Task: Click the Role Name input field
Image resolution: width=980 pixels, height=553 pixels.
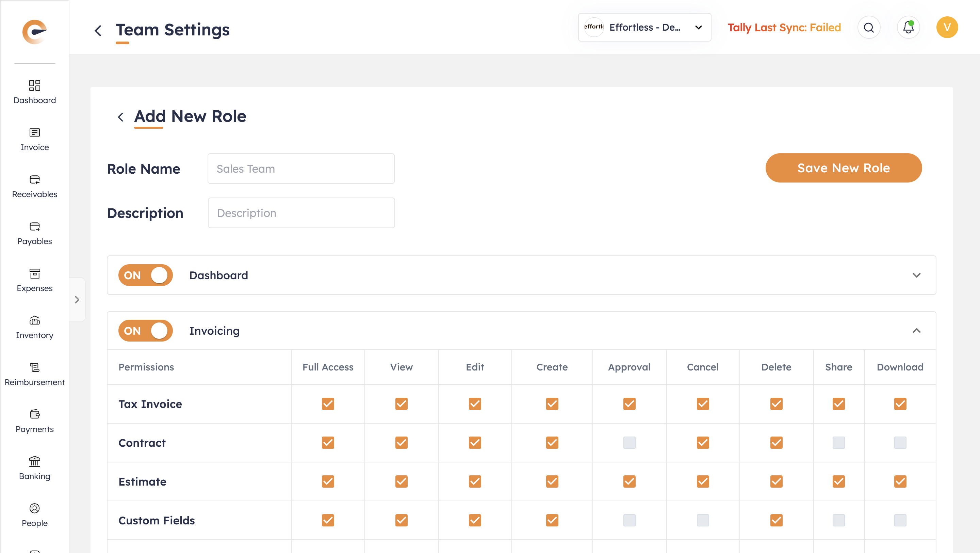Action: pyautogui.click(x=301, y=169)
